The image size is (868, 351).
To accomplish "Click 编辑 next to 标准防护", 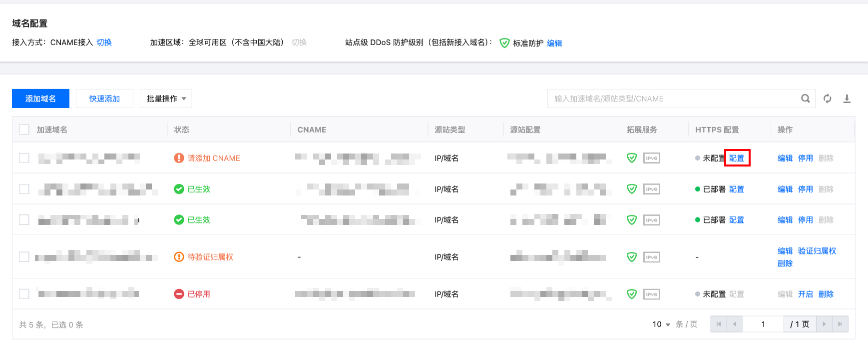I will pyautogui.click(x=554, y=43).
